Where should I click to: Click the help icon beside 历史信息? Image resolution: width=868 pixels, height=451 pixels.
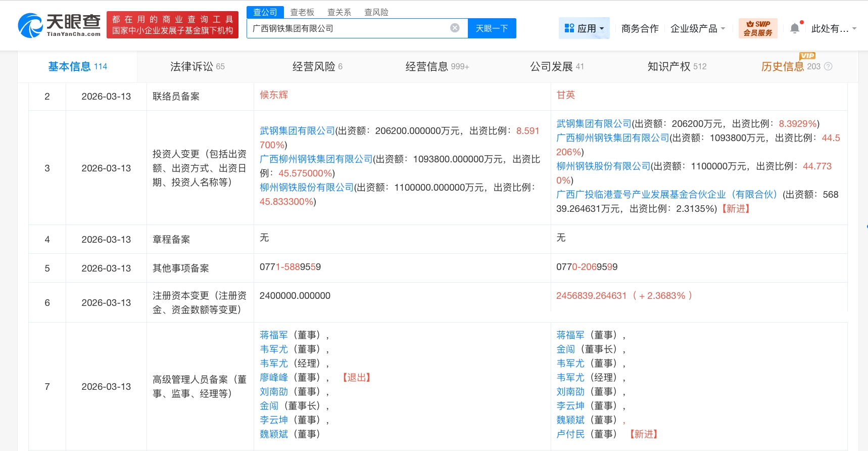click(x=828, y=66)
